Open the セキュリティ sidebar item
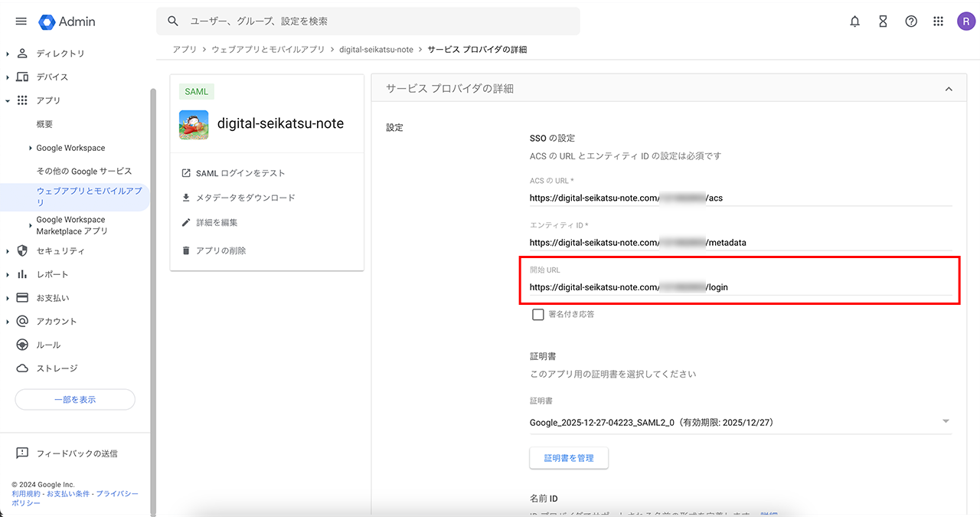The image size is (980, 517). pyautogui.click(x=60, y=251)
